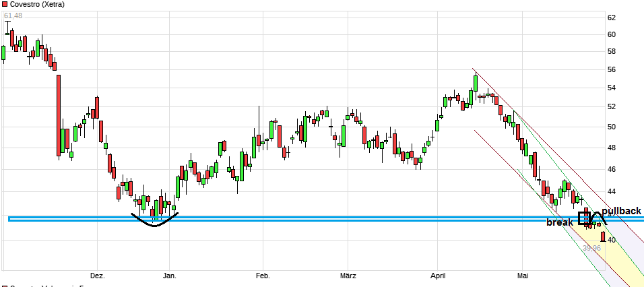This screenshot has height=287, width=644.
Task: Click the red Covestro legend square
Action: click(x=3, y=4)
